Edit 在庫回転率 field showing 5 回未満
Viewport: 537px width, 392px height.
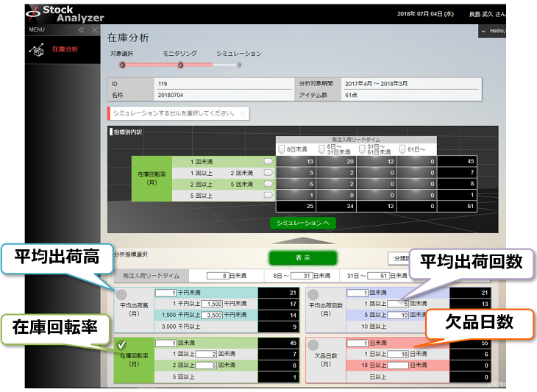pyautogui.click(x=206, y=366)
